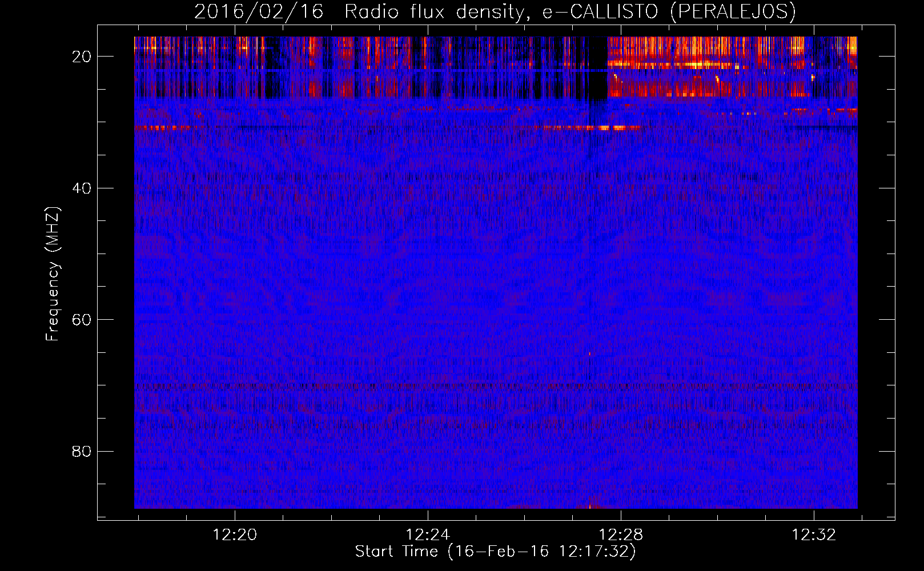Click the 80 MHz frequency tick label
The width and height of the screenshot is (924, 571).
click(x=82, y=452)
